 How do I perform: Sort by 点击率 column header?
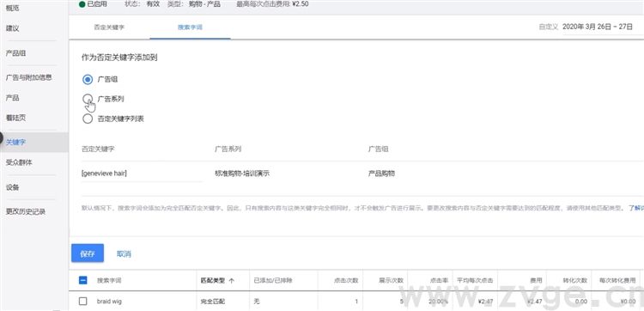tap(439, 281)
